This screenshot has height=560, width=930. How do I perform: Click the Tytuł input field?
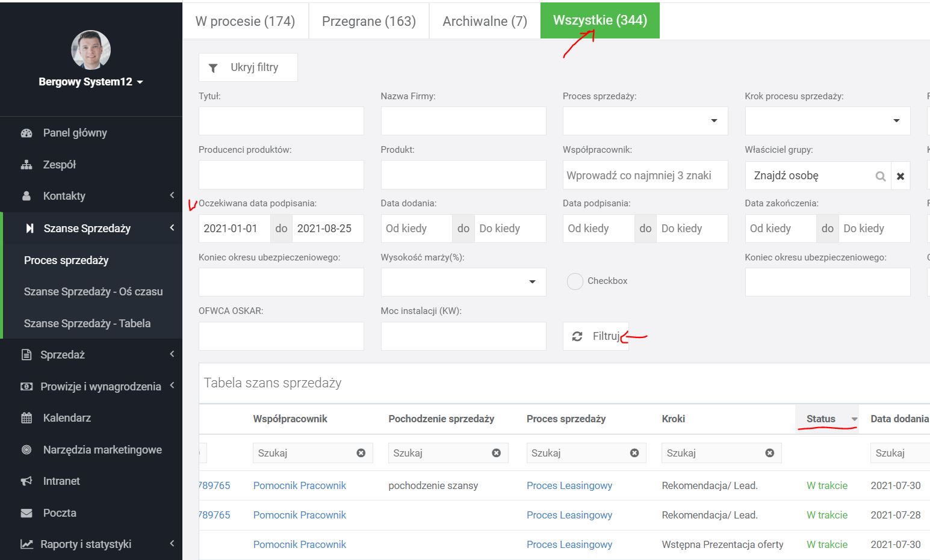(281, 121)
